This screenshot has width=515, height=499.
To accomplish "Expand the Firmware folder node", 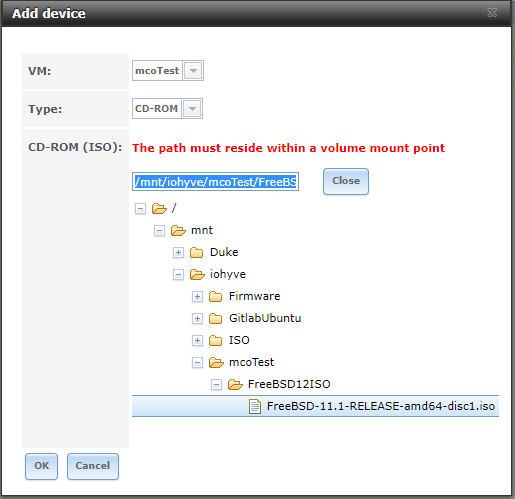I will 197,297.
